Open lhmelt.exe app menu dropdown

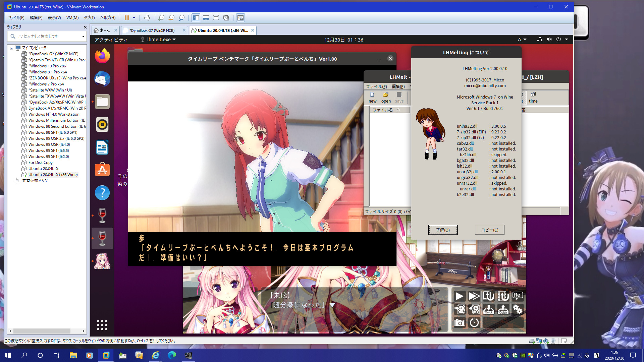pos(158,40)
